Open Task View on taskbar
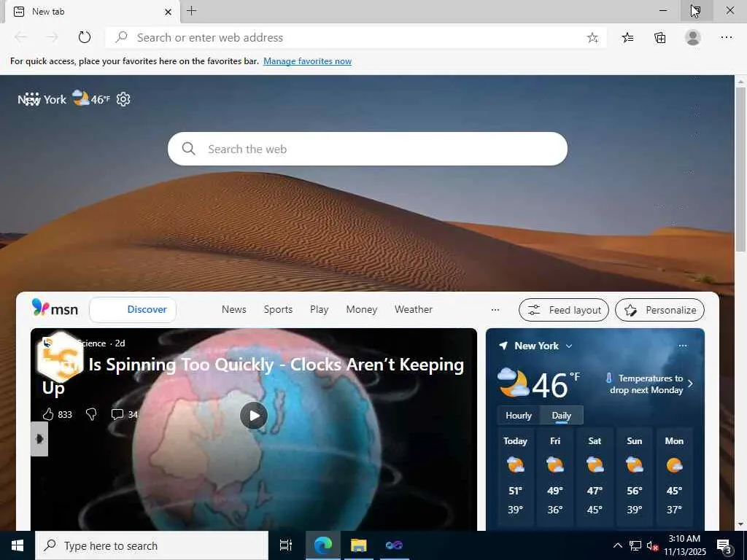Viewport: 747px width, 560px height. (285, 545)
